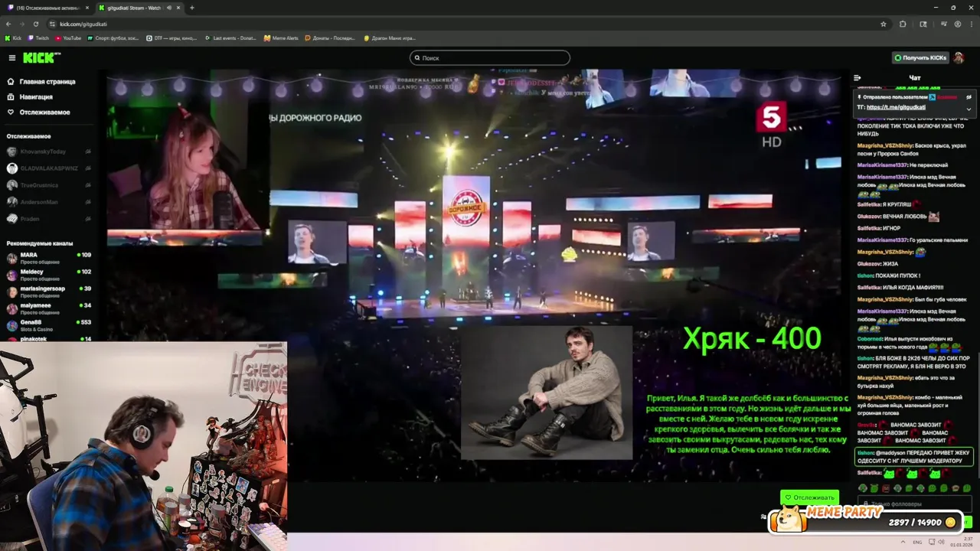The image size is (980, 551).
Task: Click the site info icon in address bar
Action: (52, 24)
